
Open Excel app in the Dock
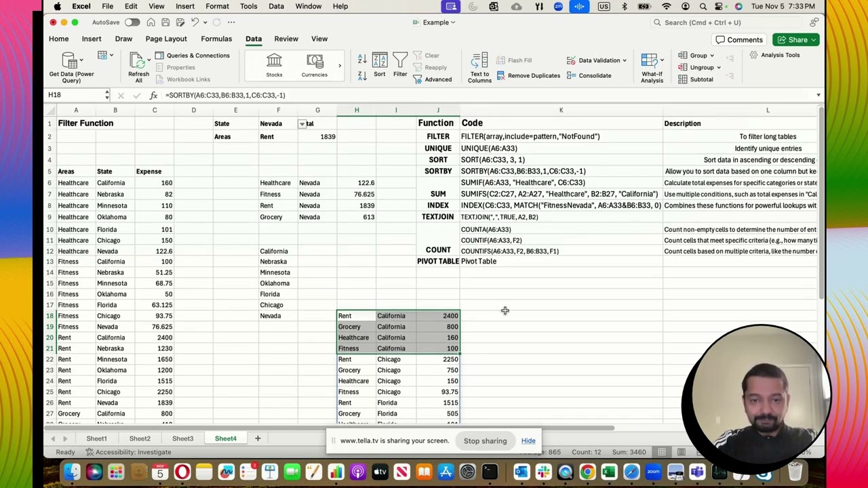click(x=609, y=472)
